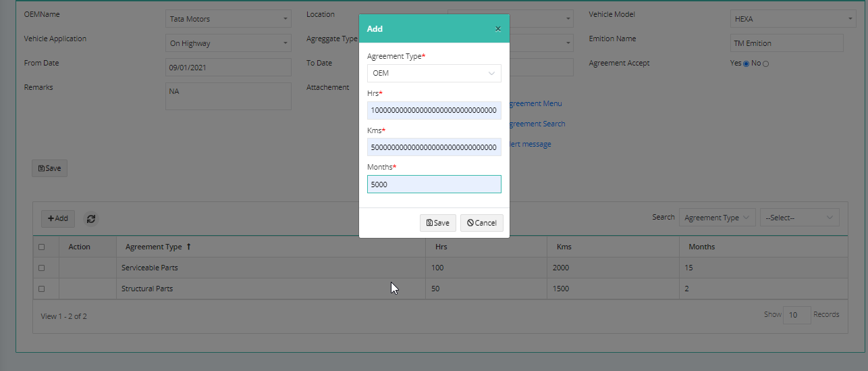
Task: Select No radio for Agreement Accept
Action: point(765,64)
